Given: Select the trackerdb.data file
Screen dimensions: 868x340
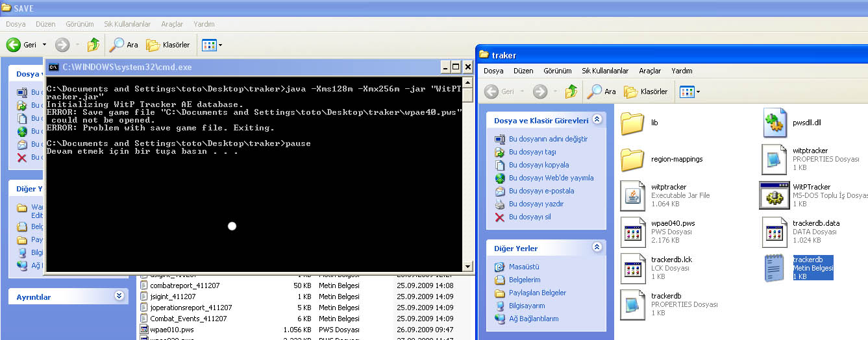Looking at the screenshot, I should [x=774, y=232].
